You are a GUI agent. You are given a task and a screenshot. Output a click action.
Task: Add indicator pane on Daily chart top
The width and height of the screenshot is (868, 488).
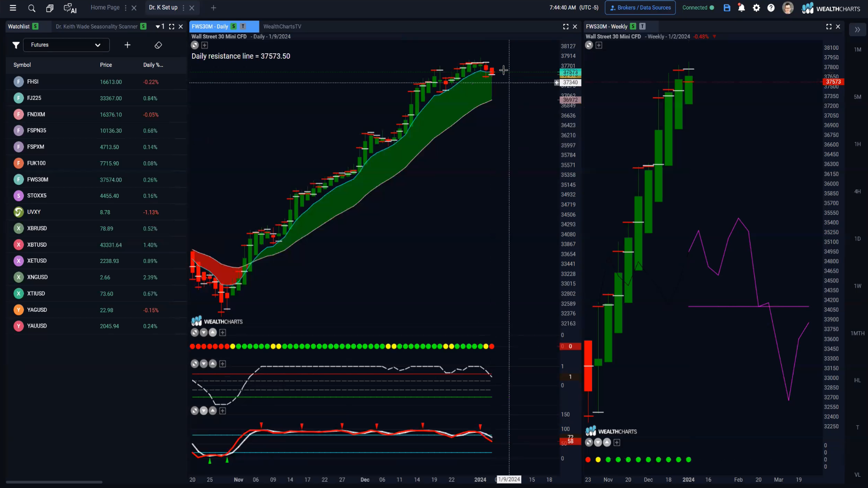click(205, 45)
